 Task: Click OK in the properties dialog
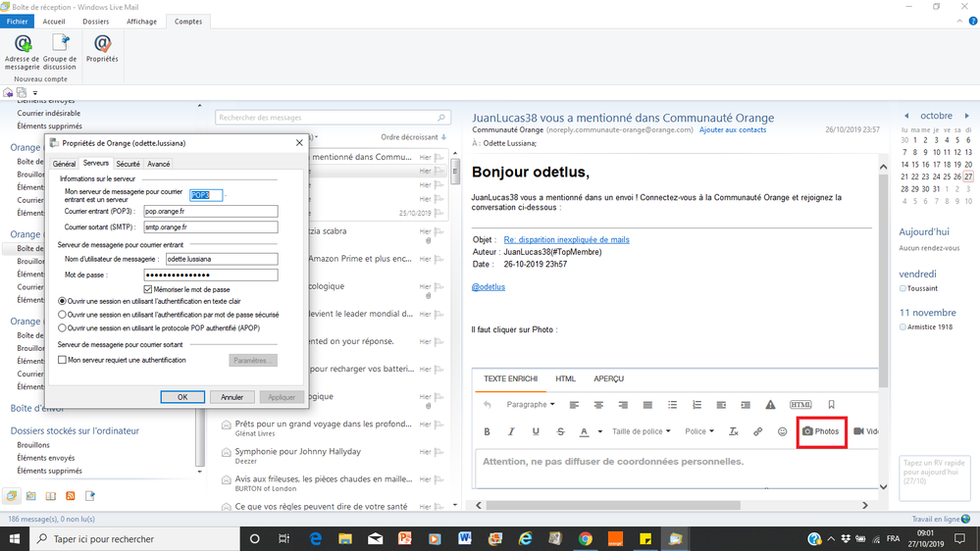point(182,397)
